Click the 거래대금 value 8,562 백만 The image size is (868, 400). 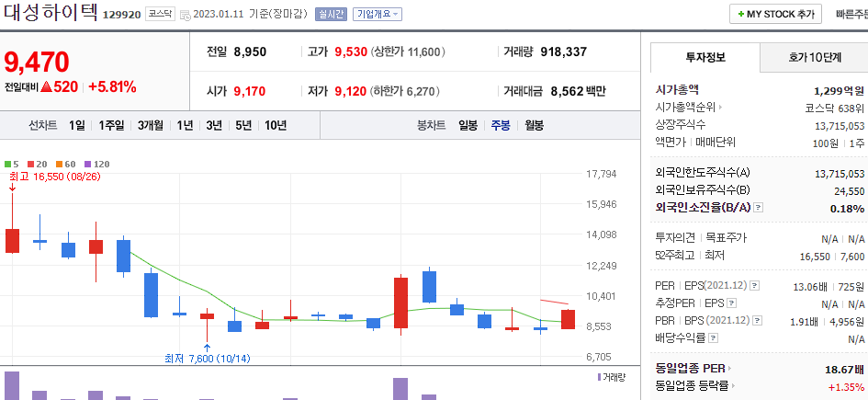click(578, 91)
